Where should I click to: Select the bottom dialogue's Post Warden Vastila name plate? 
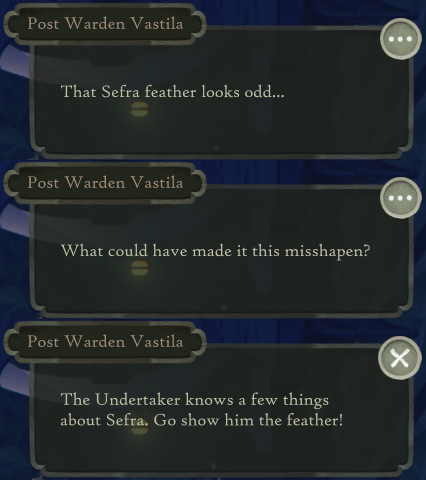105,342
